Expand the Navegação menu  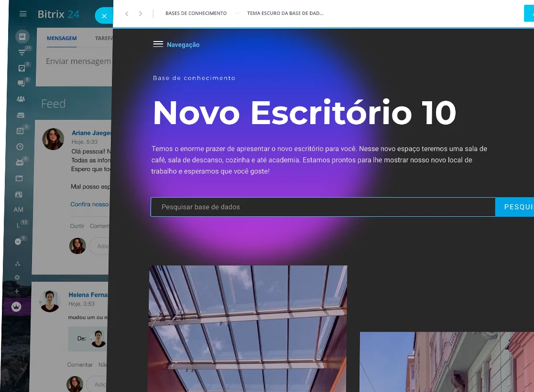point(176,44)
